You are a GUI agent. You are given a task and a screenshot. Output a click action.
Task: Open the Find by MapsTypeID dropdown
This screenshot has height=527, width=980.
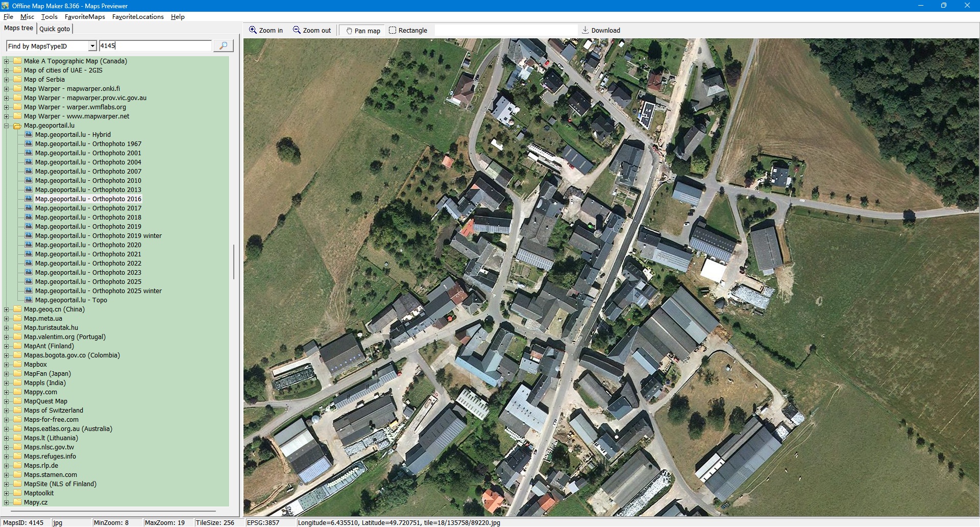click(92, 46)
